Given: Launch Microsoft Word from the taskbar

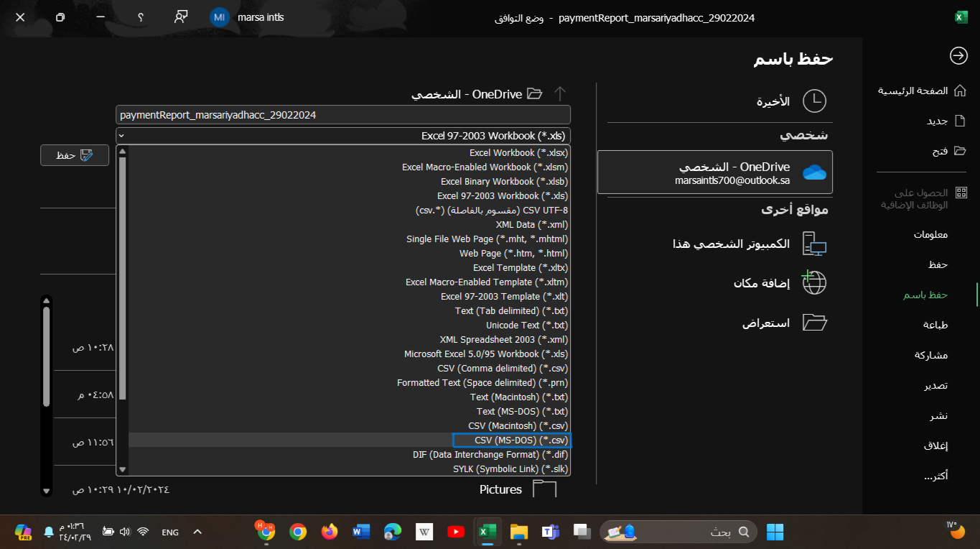Looking at the screenshot, I should (360, 532).
